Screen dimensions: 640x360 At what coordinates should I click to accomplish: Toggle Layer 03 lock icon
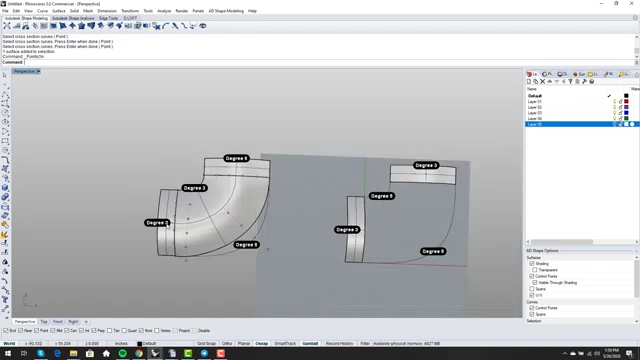point(620,113)
